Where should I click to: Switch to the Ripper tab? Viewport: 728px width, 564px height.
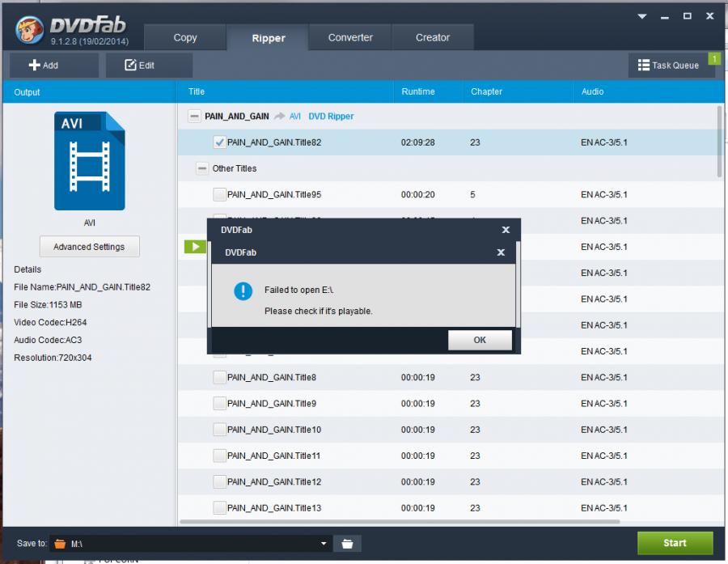point(268,38)
